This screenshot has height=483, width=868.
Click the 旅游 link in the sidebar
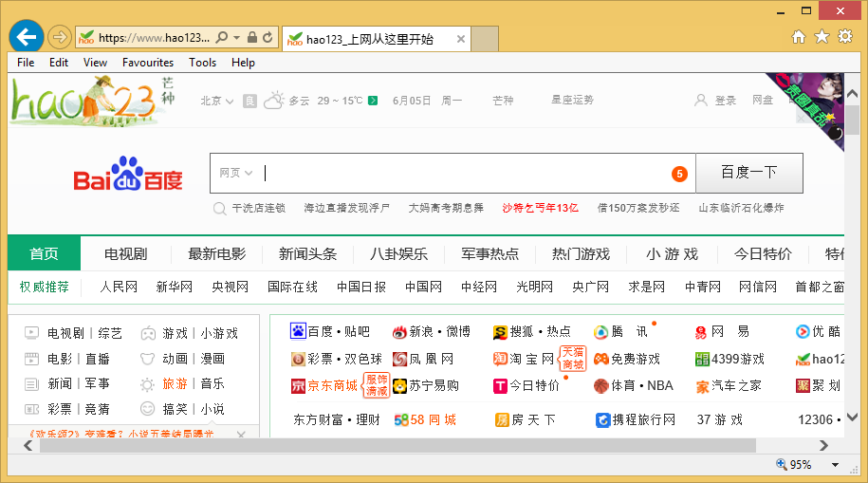click(x=175, y=383)
